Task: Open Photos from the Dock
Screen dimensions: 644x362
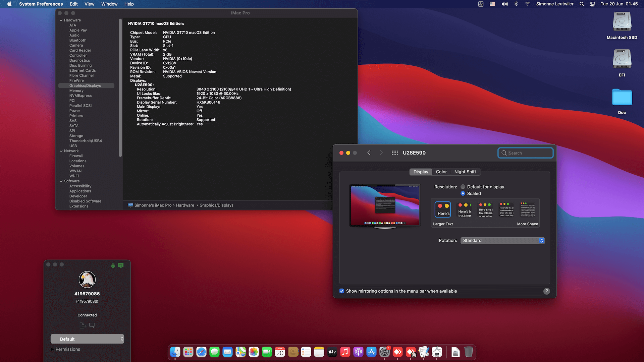Action: [254, 352]
